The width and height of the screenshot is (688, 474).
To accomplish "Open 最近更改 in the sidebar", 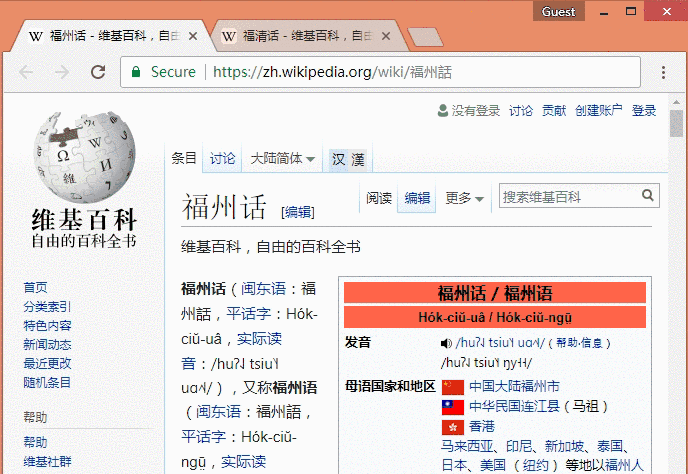I will 47,363.
